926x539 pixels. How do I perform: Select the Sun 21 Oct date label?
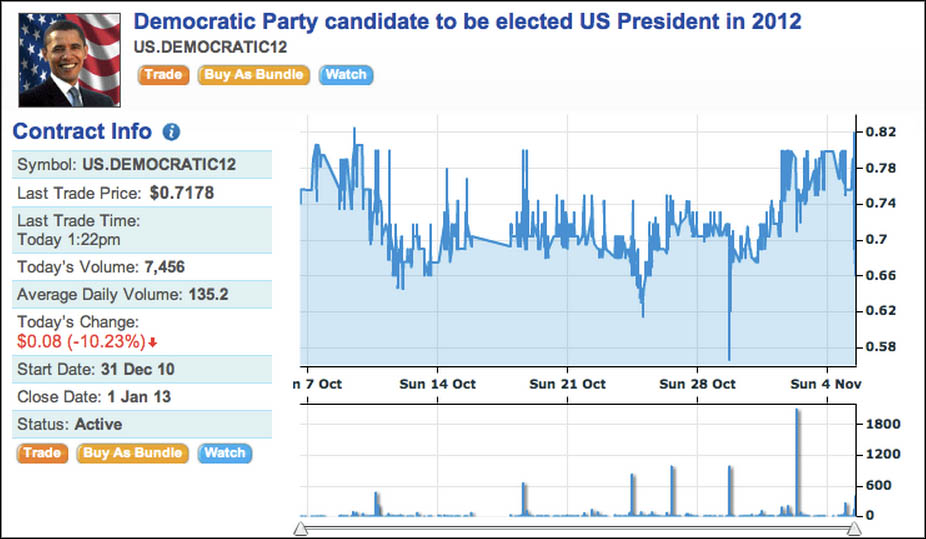tap(568, 384)
